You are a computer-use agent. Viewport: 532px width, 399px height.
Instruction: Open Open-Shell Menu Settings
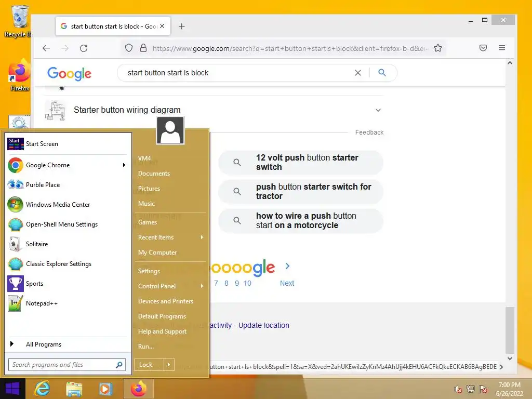click(68, 224)
